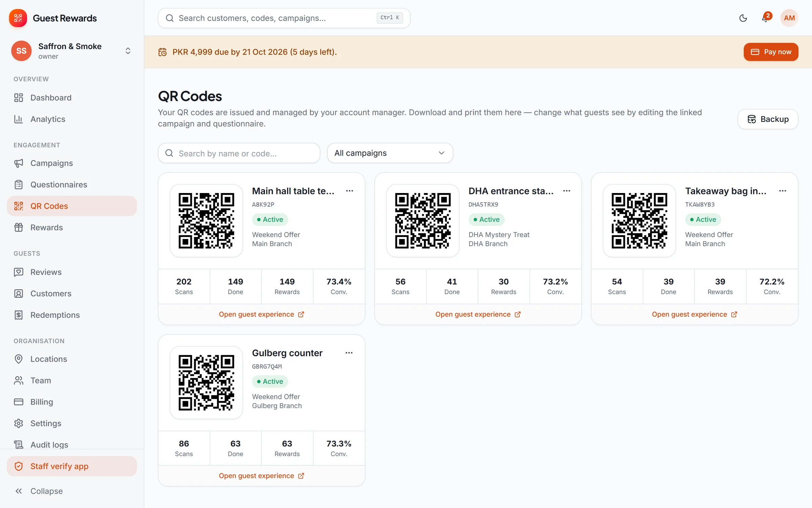Open guest experience for DHA entrance
Image resolution: width=812 pixels, height=508 pixels.
[478, 314]
